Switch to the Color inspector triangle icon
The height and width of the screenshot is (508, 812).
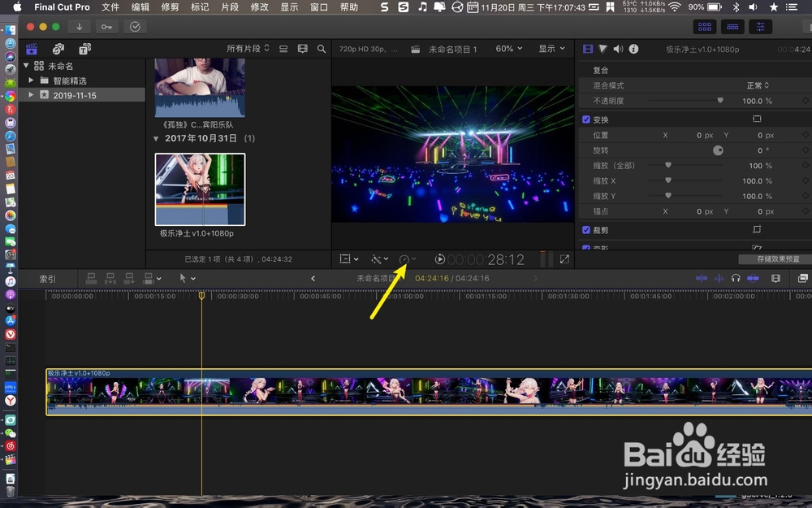click(x=603, y=49)
